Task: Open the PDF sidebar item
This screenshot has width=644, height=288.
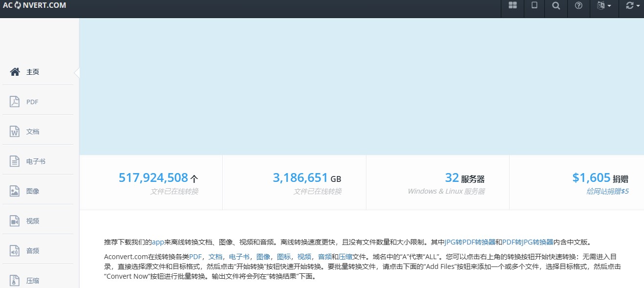Action: click(32, 102)
